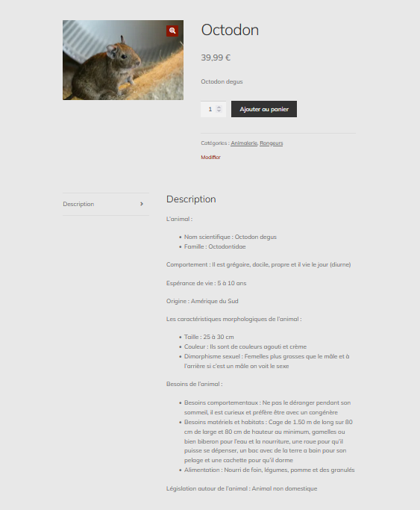The image size is (420, 510).
Task: Click the Octodon product photo
Action: (123, 60)
